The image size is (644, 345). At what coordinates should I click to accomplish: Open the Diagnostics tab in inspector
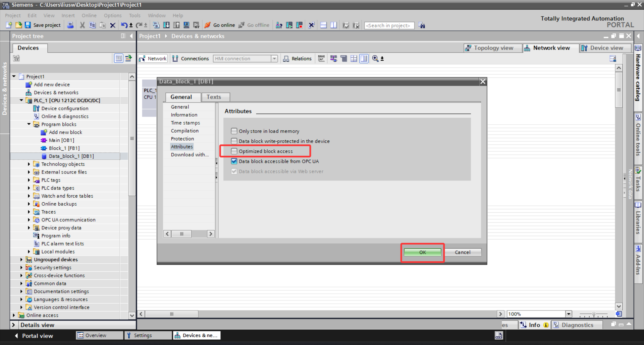[x=577, y=325]
